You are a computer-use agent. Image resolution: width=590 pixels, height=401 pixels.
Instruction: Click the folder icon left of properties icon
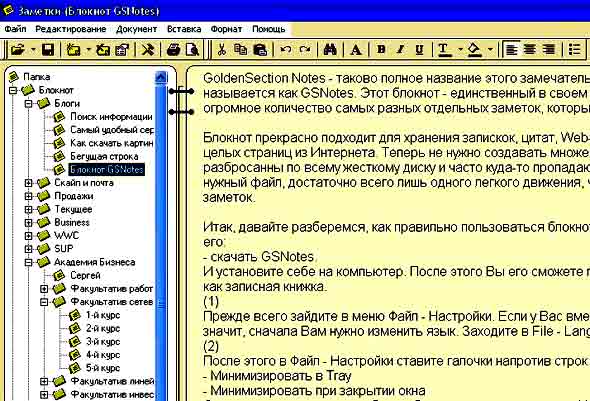[x=103, y=50]
